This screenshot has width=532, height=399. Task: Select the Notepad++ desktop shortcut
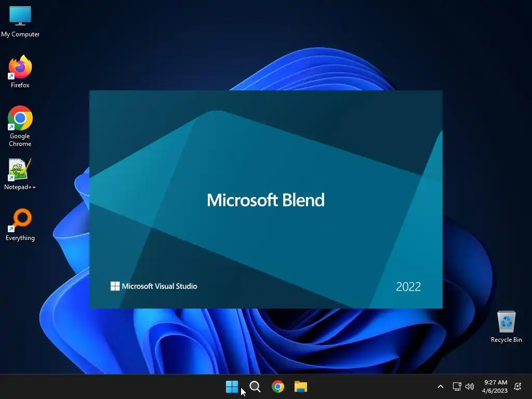click(20, 174)
